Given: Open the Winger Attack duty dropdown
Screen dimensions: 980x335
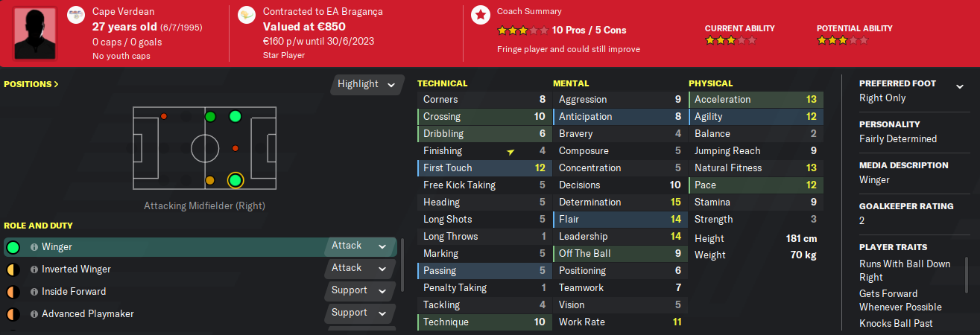Looking at the screenshot, I should point(359,246).
